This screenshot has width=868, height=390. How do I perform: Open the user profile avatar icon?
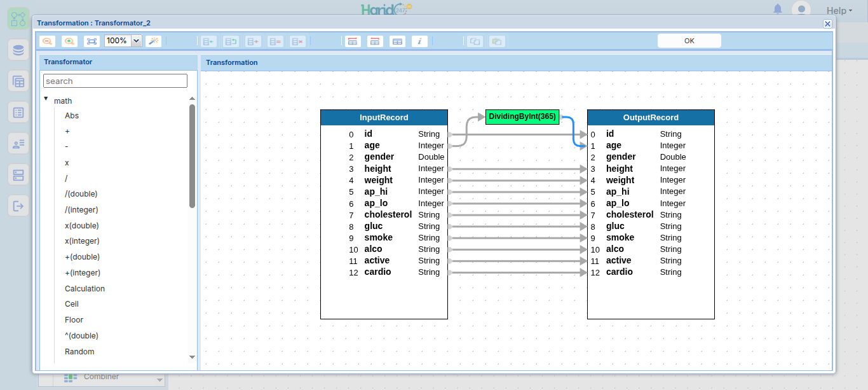pyautogui.click(x=801, y=10)
